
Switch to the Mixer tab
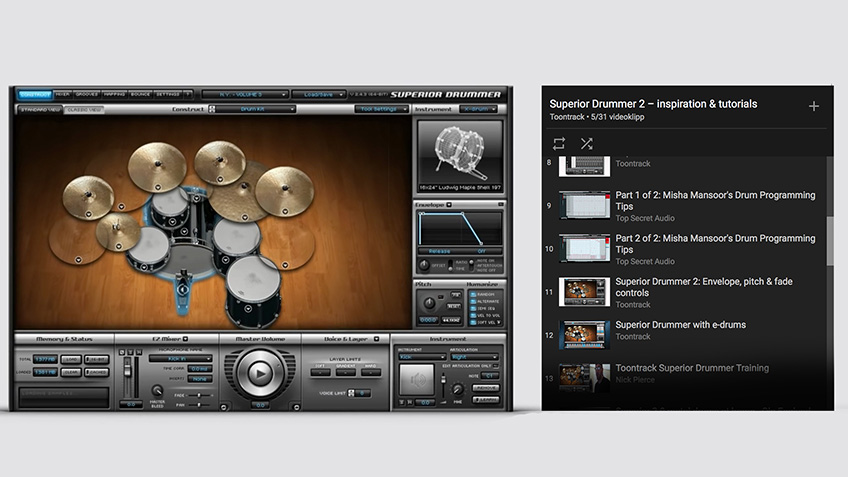[x=63, y=95]
